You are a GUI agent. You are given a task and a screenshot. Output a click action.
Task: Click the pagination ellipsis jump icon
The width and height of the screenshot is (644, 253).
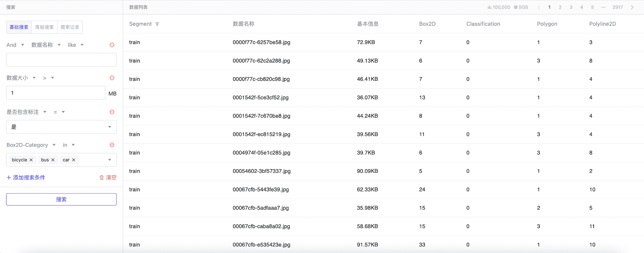point(603,7)
